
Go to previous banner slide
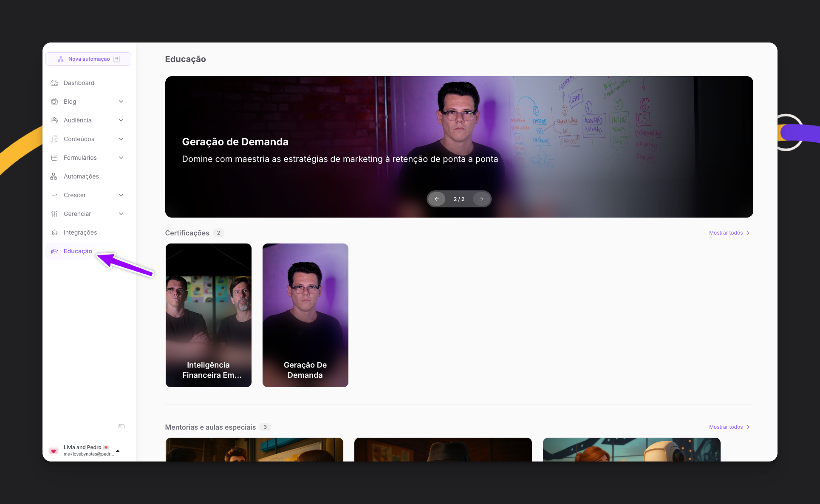[x=437, y=199]
